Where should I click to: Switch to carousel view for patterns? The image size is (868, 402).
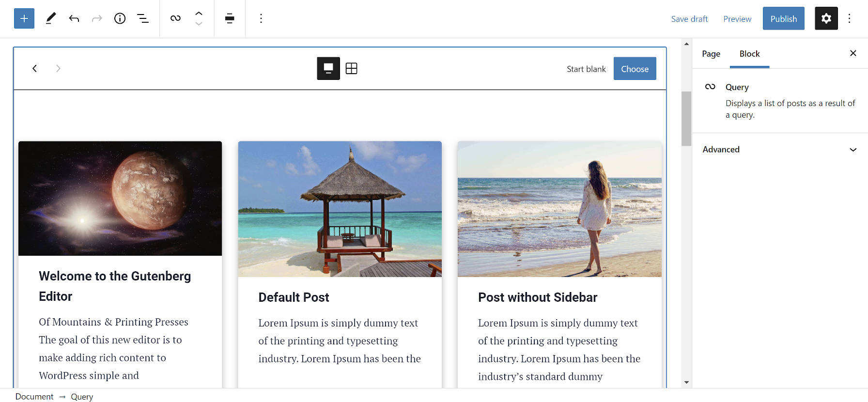(328, 68)
